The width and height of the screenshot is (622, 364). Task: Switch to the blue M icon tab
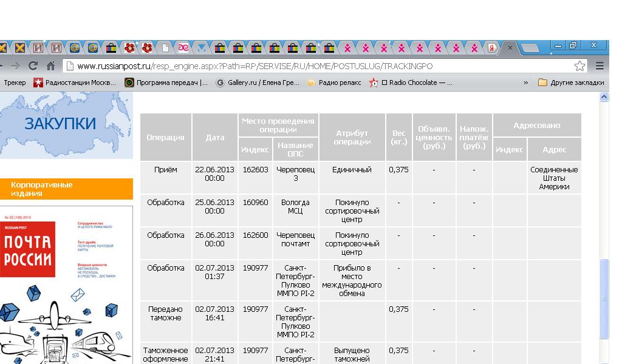tap(202, 48)
